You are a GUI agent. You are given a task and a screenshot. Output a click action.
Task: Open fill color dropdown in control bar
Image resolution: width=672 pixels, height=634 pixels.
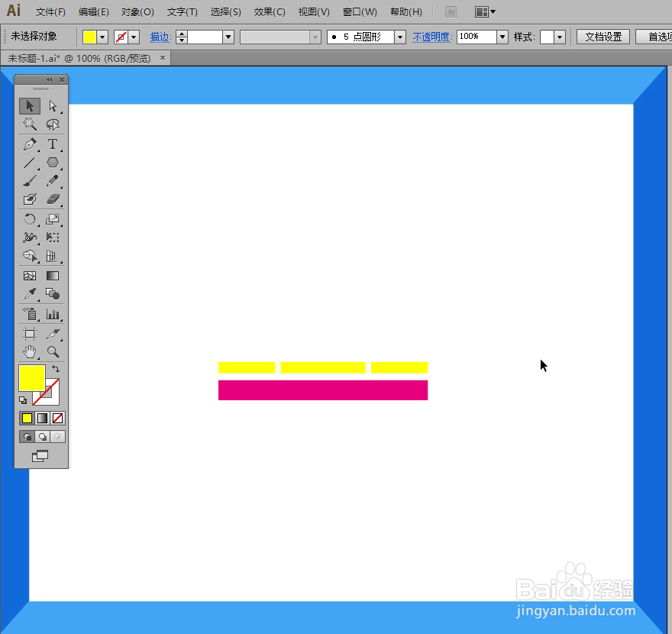102,37
